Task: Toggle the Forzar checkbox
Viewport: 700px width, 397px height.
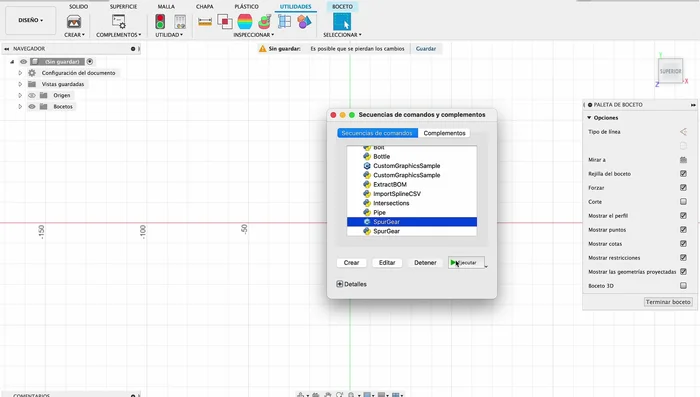Action: [x=683, y=188]
